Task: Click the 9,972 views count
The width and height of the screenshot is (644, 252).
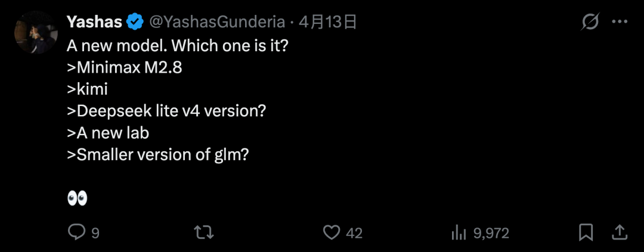Action: 491,233
